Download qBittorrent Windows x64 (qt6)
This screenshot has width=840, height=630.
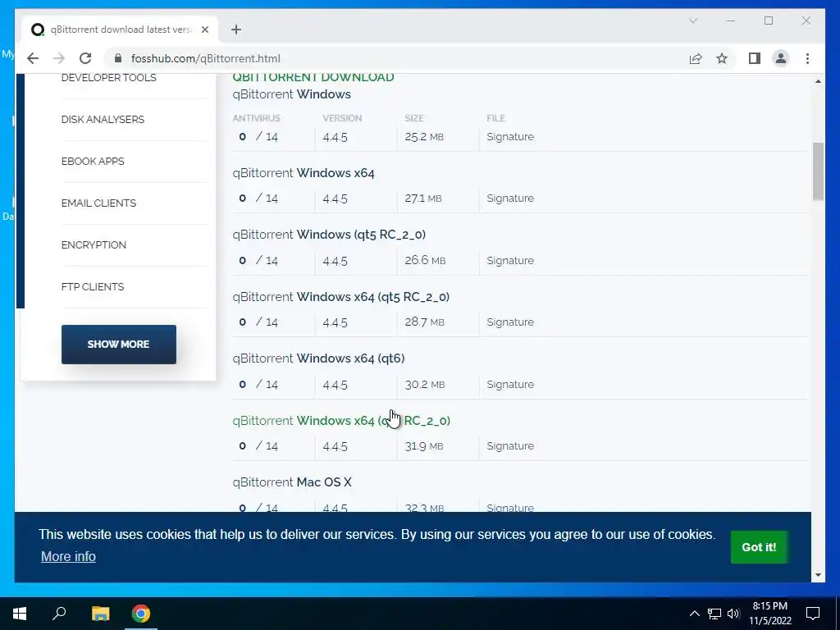pos(318,358)
